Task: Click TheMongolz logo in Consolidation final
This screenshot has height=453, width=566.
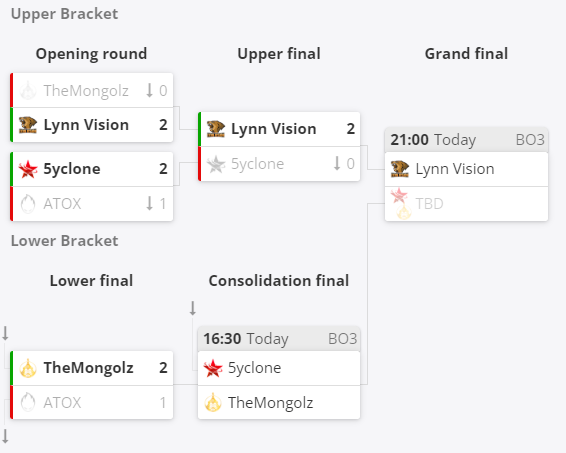Action: pyautogui.click(x=213, y=403)
